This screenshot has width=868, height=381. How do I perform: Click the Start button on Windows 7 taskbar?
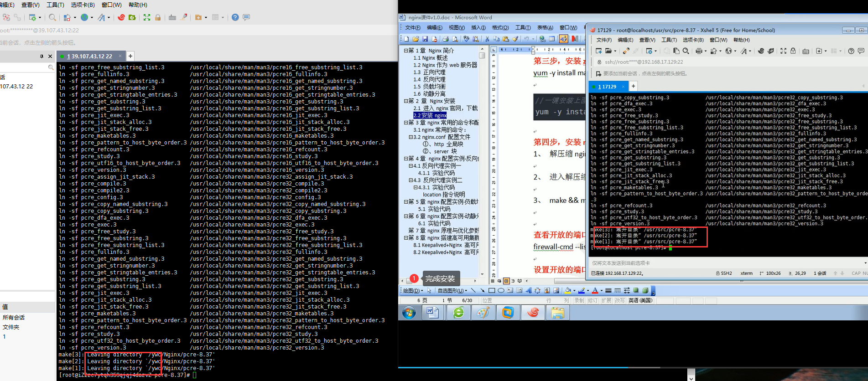tap(409, 313)
